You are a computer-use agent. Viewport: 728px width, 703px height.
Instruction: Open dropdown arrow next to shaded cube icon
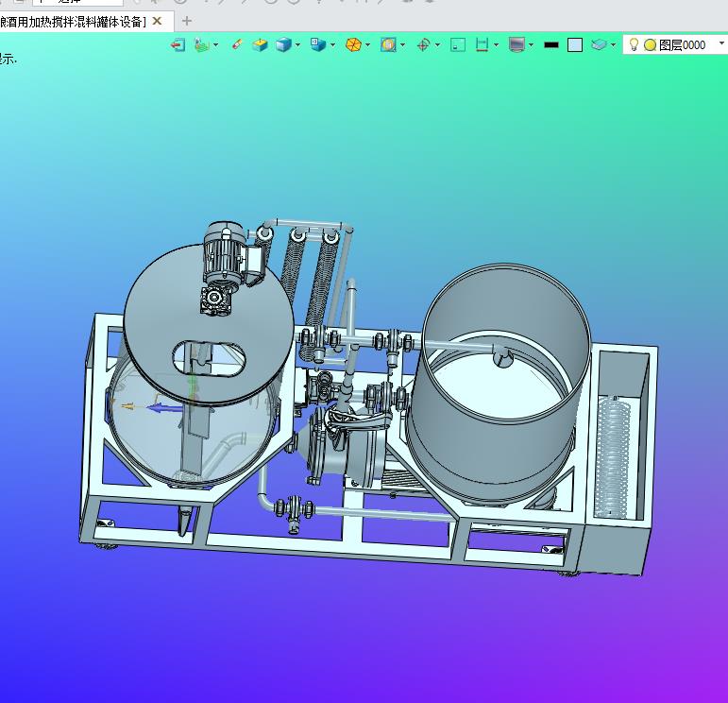297,45
